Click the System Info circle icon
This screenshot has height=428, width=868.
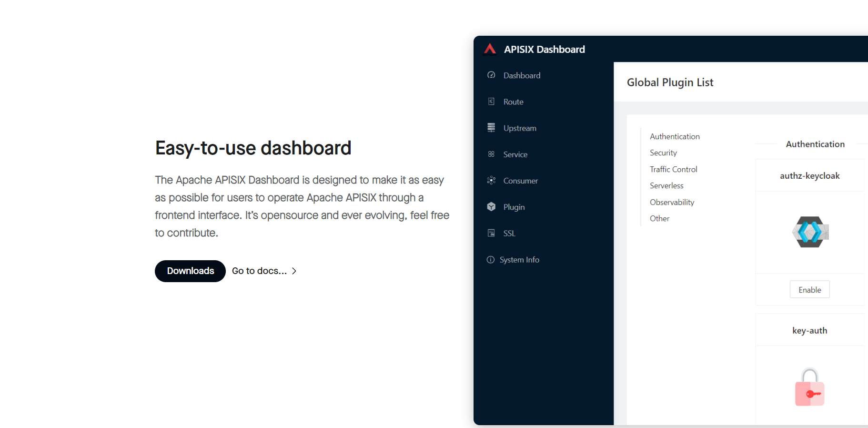pos(490,260)
